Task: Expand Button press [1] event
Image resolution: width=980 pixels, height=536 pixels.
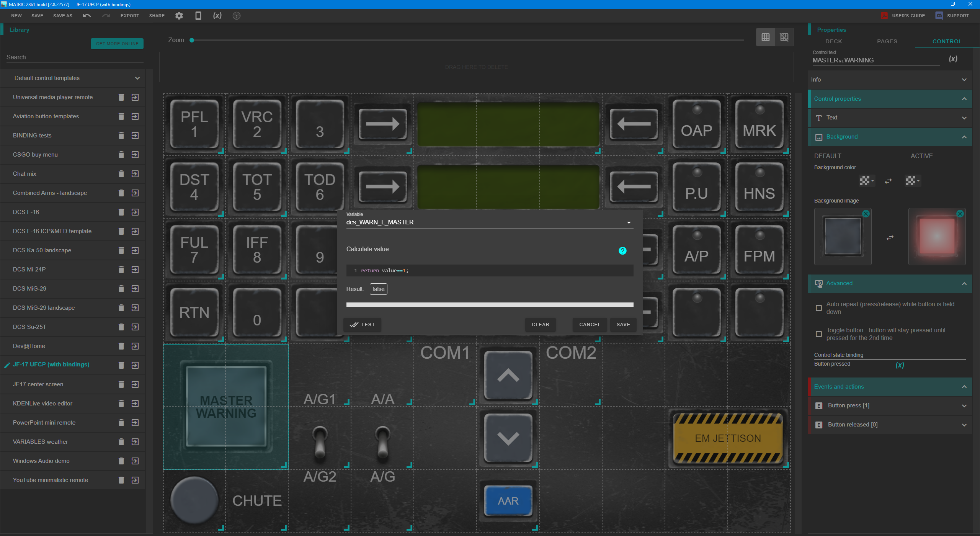Action: [x=890, y=406]
